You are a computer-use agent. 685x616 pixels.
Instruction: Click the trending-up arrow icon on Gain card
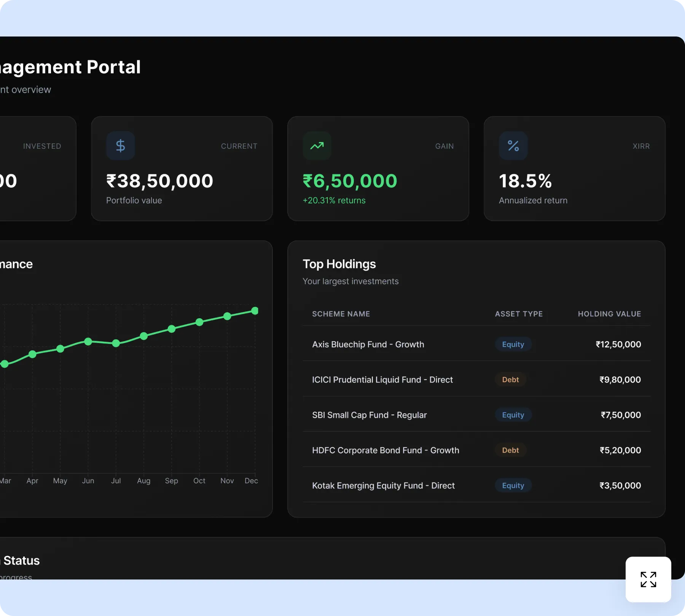(317, 146)
